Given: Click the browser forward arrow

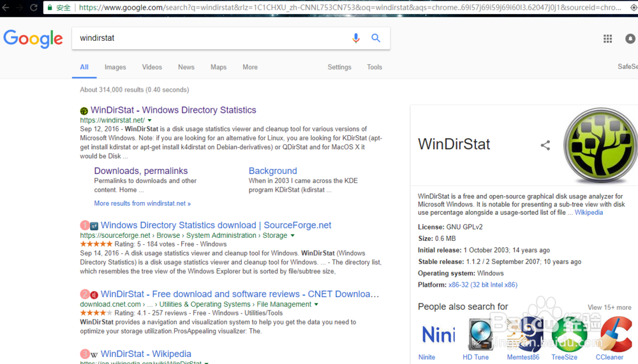Looking at the screenshot, I should pyautogui.click(x=20, y=7).
